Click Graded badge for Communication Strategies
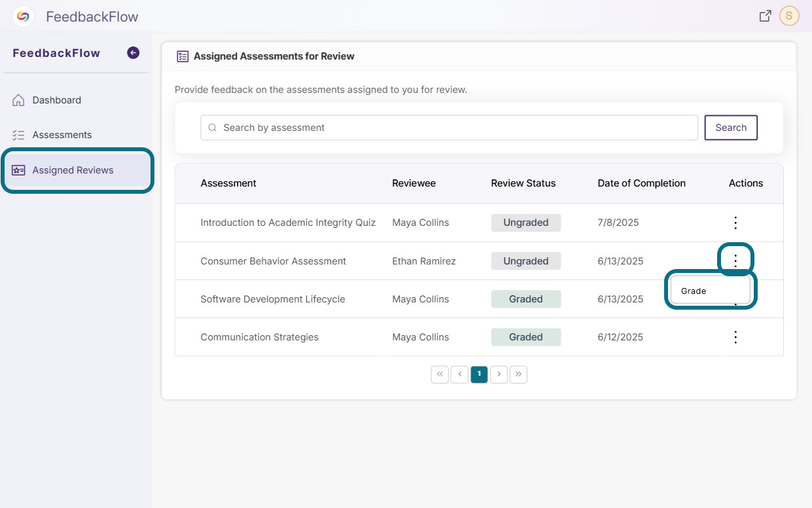The image size is (812, 508). [526, 337]
